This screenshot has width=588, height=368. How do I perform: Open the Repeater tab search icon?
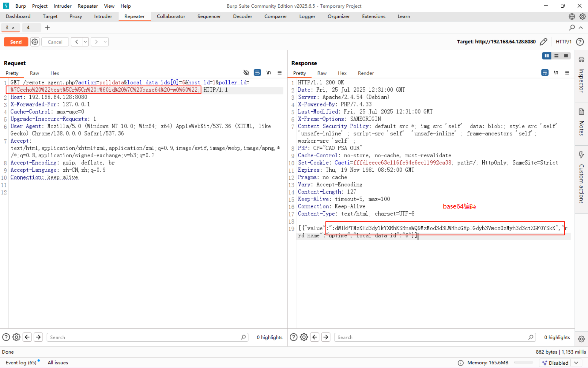tap(572, 28)
